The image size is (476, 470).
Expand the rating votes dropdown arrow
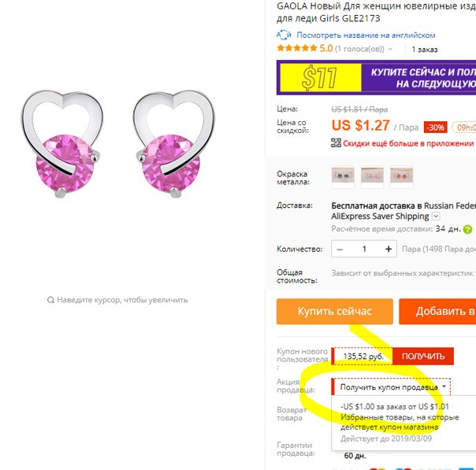[390, 49]
